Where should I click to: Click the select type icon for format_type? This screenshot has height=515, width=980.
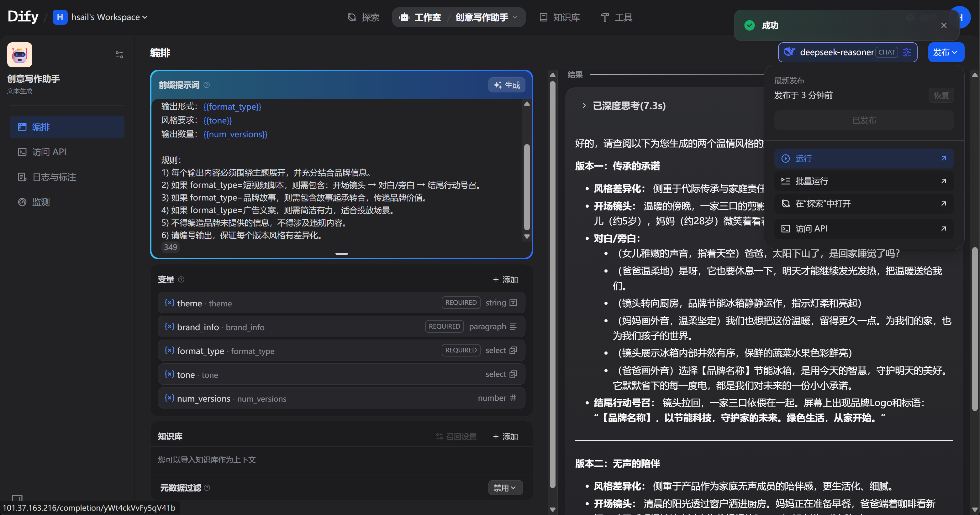(513, 351)
